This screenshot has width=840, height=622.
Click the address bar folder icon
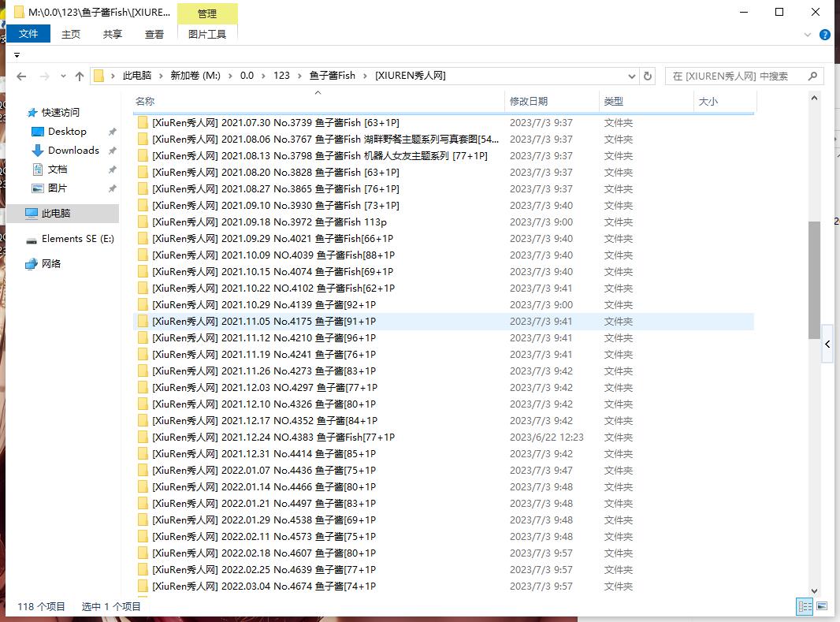click(x=98, y=76)
